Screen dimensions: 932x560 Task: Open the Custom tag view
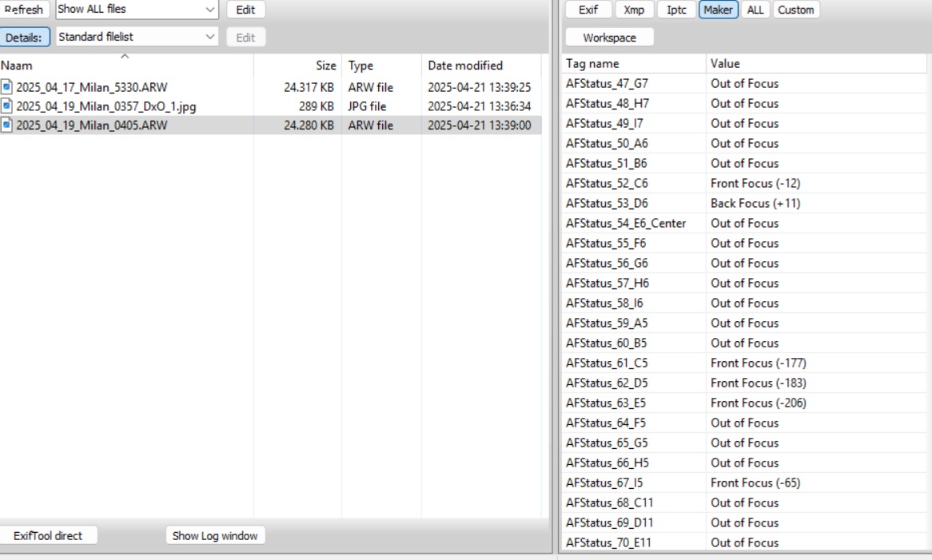point(796,10)
